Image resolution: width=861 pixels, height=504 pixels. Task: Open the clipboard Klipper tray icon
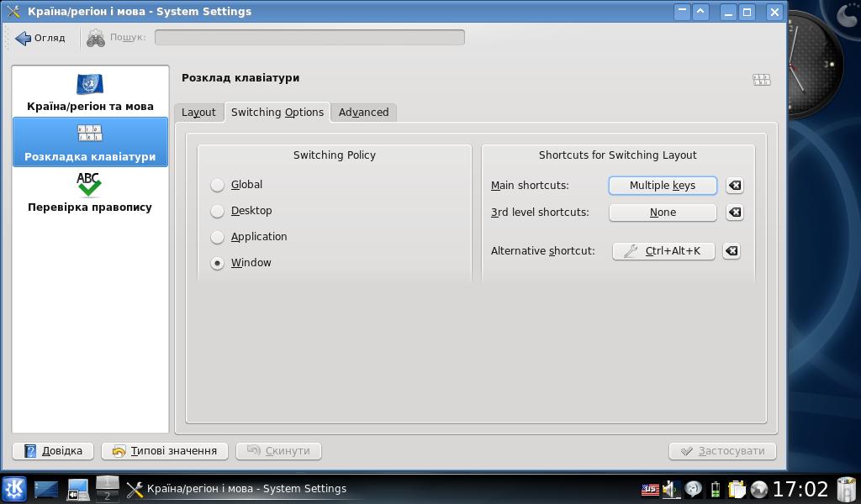point(737,489)
